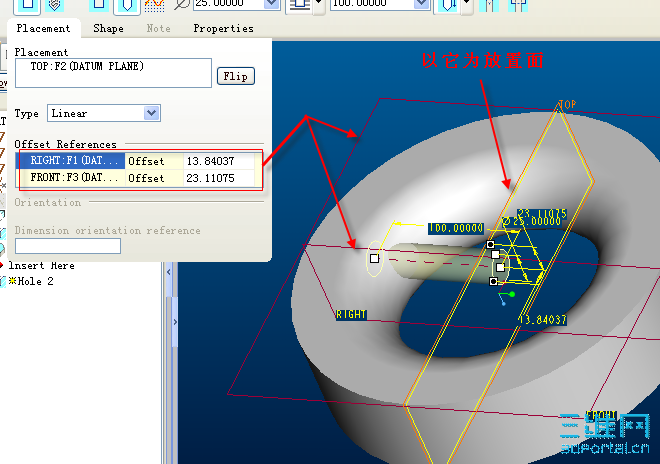Select Insert Here in model tree
Screen dimensions: 660x464
(41, 266)
